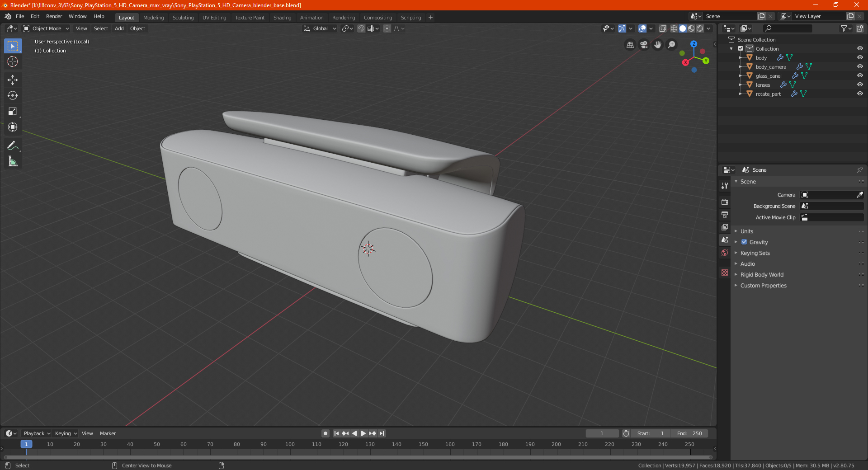Click Marker in timeline header
Image resolution: width=868 pixels, height=470 pixels.
(108, 433)
